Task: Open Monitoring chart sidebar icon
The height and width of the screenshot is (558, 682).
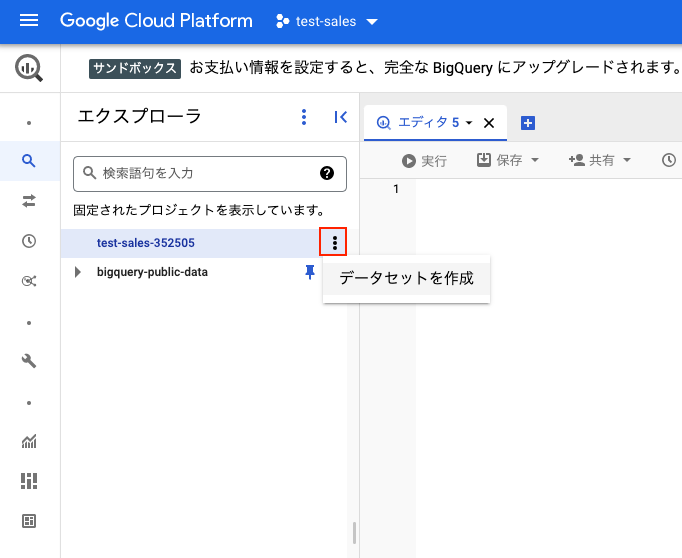Action: 29,441
